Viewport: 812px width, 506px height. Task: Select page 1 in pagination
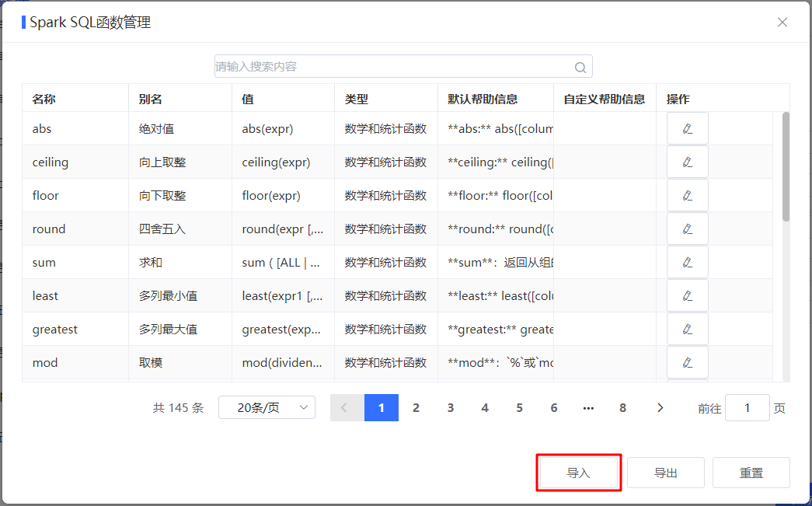pos(382,407)
